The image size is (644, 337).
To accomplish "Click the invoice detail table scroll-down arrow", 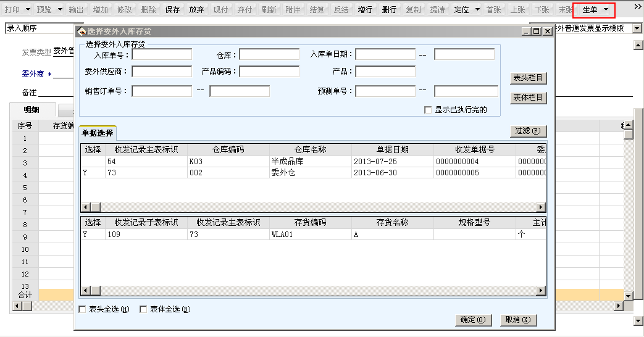I will point(628,296).
